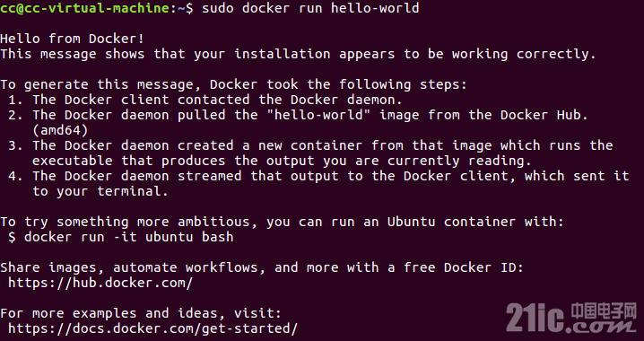The image size is (644, 341).
Task: Click step 1 about Docker client contacting daemon
Action: [x=205, y=100]
